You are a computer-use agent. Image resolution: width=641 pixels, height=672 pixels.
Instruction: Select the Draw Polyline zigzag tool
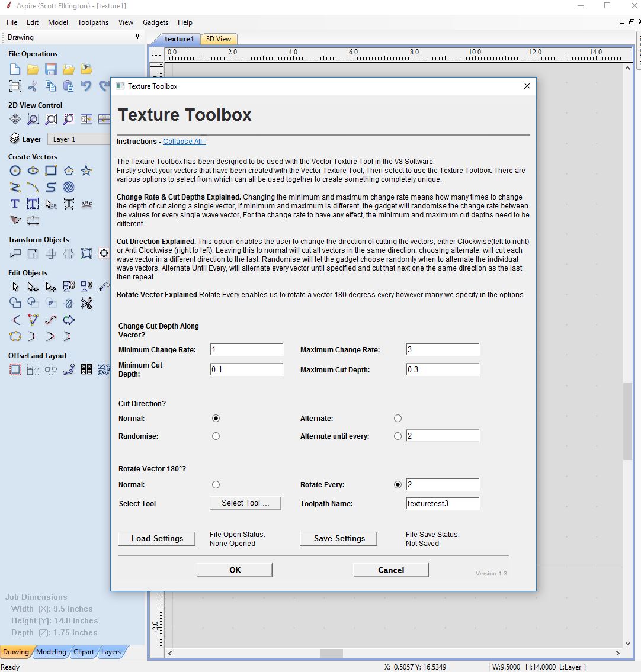(x=15, y=187)
